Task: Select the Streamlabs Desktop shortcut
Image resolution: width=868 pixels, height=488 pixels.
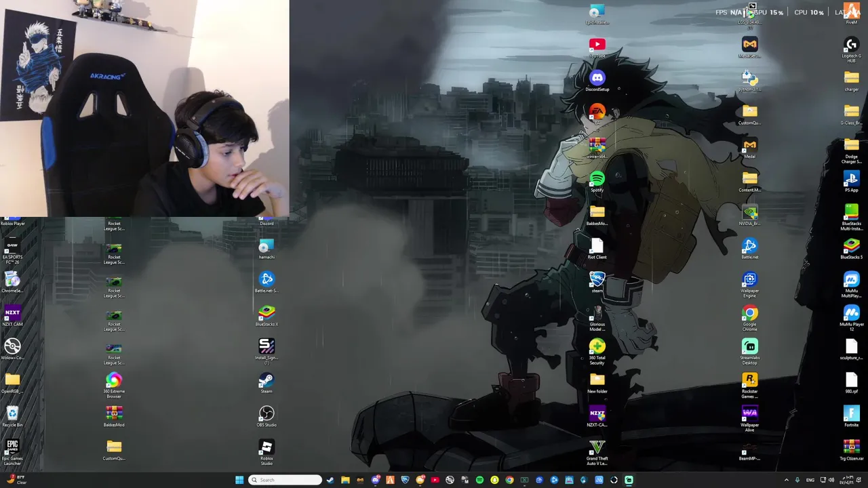Action: pyautogui.click(x=749, y=351)
